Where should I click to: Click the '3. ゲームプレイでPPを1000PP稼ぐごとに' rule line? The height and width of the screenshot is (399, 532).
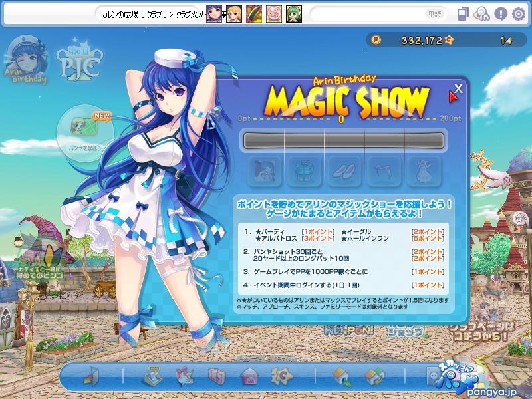point(305,271)
